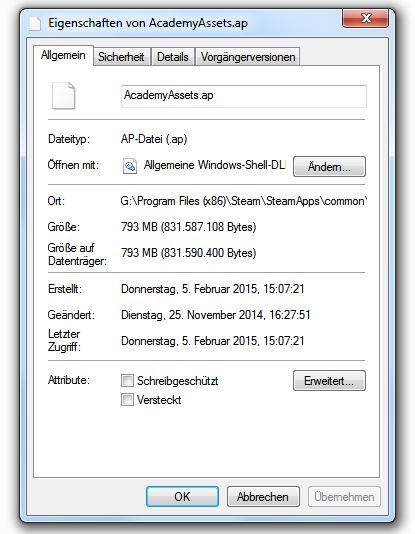The height and width of the screenshot is (534, 415).
Task: Open advanced attributes with Erweitert...
Action: tap(329, 381)
